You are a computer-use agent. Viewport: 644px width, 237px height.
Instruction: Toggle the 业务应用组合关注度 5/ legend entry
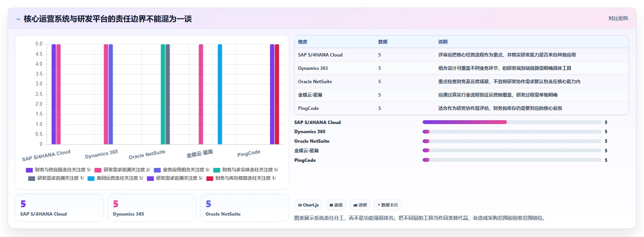point(182,170)
